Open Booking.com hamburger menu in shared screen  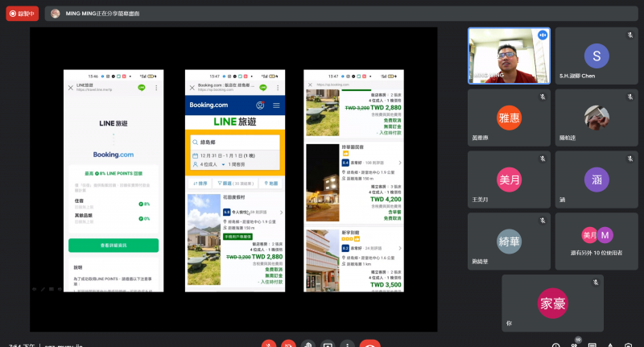[277, 105]
